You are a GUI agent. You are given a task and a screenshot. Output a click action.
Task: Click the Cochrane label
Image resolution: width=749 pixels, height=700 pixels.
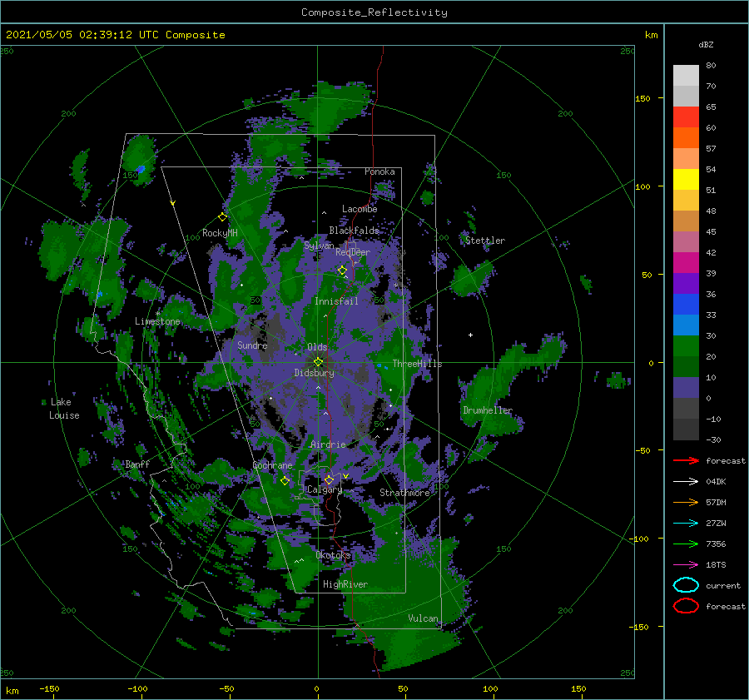pos(272,465)
